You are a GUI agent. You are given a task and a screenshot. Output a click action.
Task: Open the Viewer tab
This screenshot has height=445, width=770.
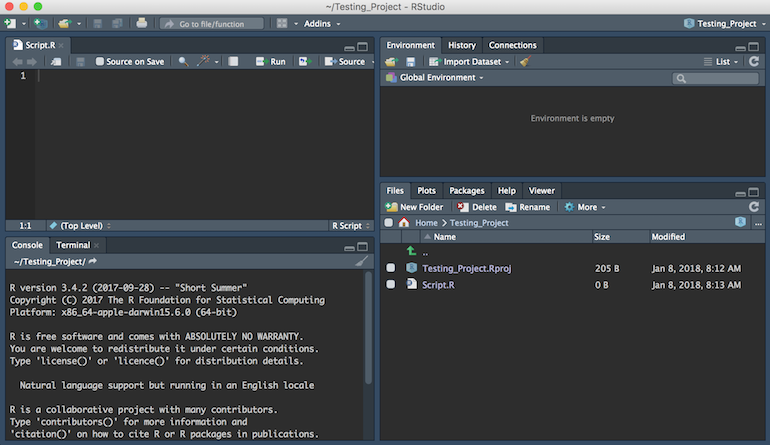click(x=541, y=191)
